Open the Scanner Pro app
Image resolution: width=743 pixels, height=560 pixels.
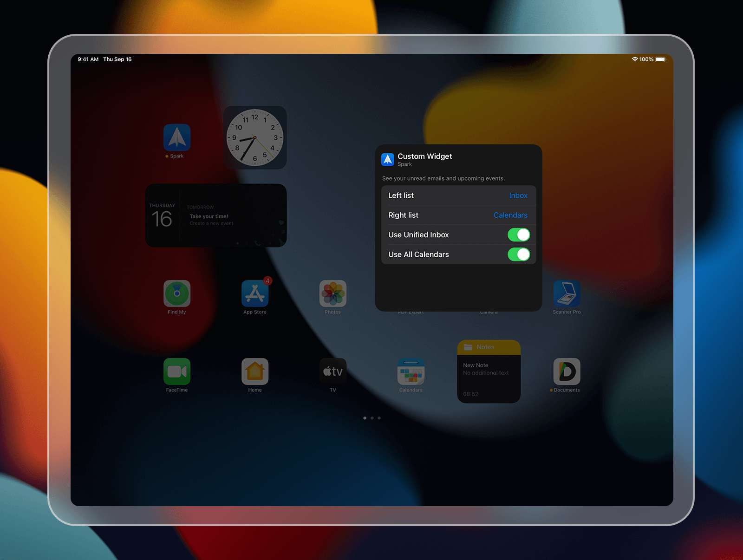click(x=567, y=293)
